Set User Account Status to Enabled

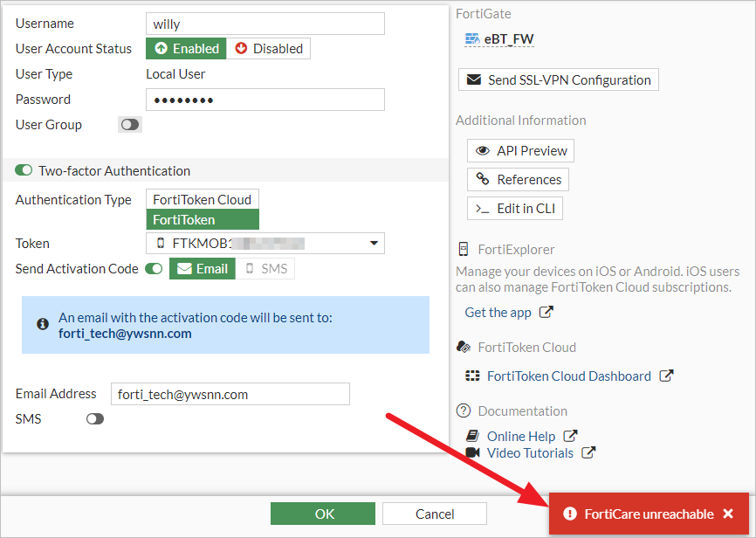click(x=186, y=49)
